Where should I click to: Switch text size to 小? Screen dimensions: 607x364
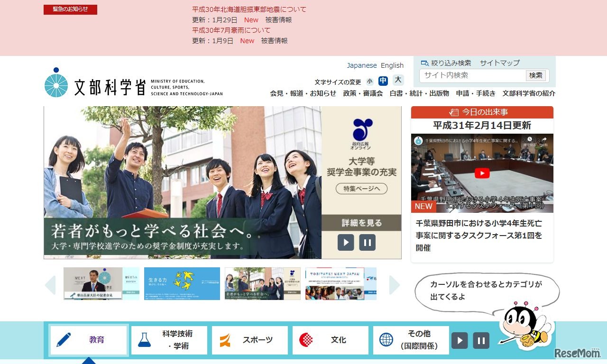[370, 81]
